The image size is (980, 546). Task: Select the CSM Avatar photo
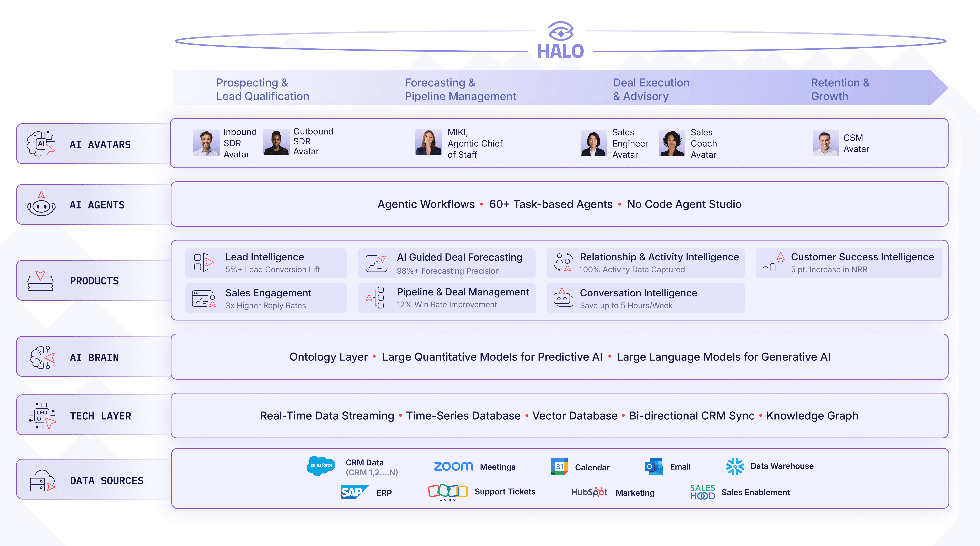click(826, 143)
